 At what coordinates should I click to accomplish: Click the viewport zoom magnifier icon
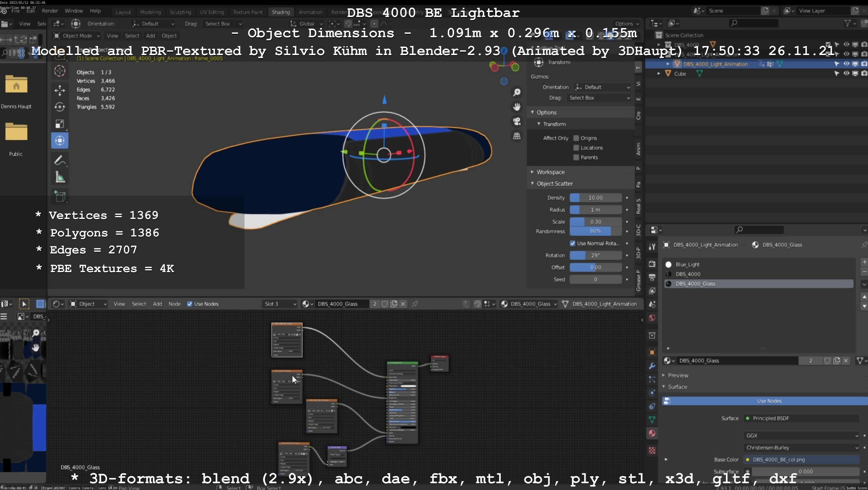[x=516, y=92]
